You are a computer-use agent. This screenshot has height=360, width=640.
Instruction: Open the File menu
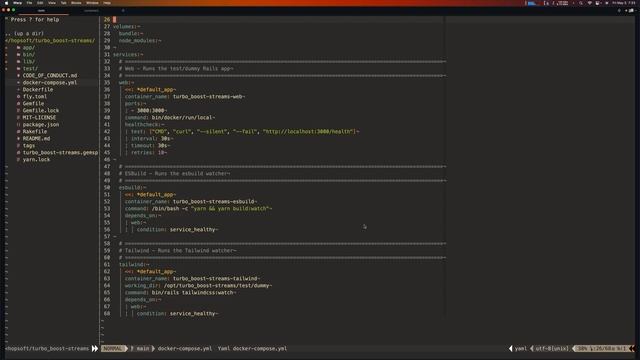click(x=29, y=2)
